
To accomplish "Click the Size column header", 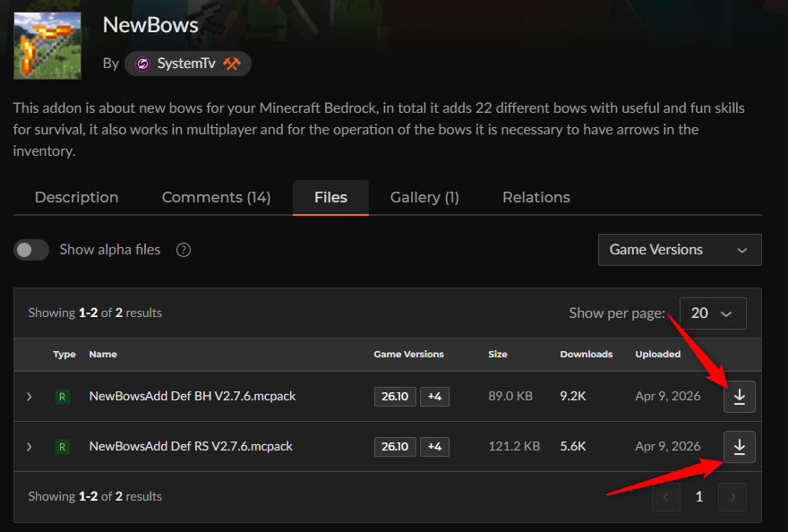I will (498, 354).
